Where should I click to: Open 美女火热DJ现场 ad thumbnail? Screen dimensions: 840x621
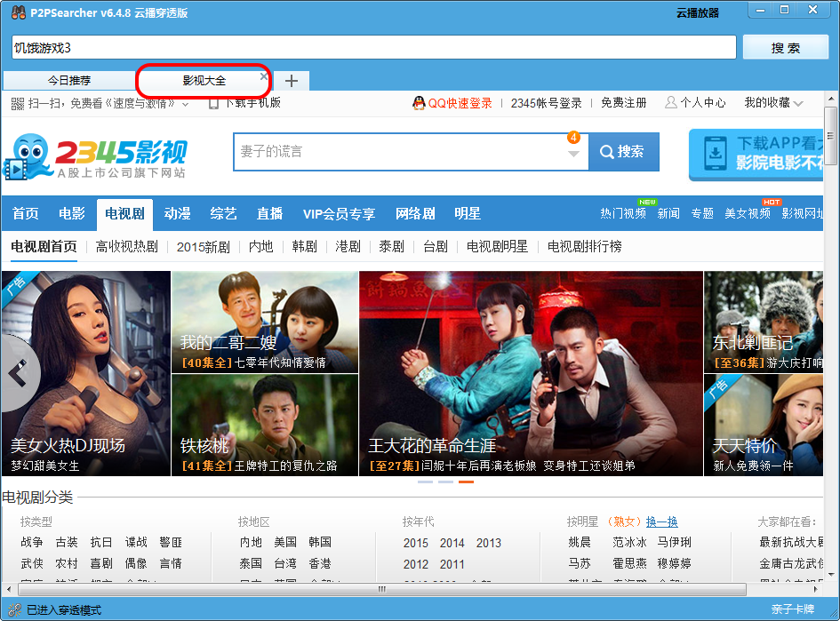click(x=85, y=374)
